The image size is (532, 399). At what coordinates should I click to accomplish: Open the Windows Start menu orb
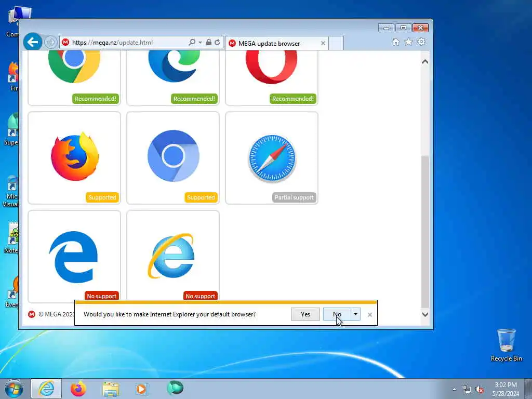pos(14,389)
